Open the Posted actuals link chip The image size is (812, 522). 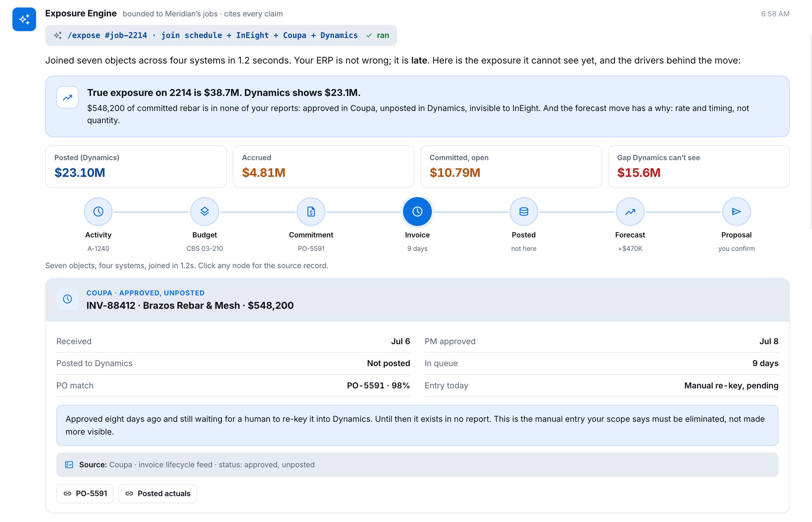point(158,494)
